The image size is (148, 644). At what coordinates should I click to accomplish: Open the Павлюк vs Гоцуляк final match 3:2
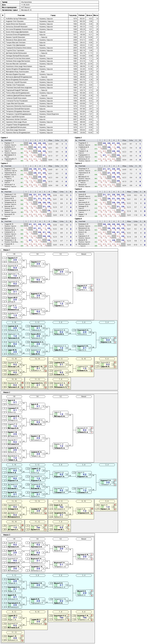(x=84, y=287)
